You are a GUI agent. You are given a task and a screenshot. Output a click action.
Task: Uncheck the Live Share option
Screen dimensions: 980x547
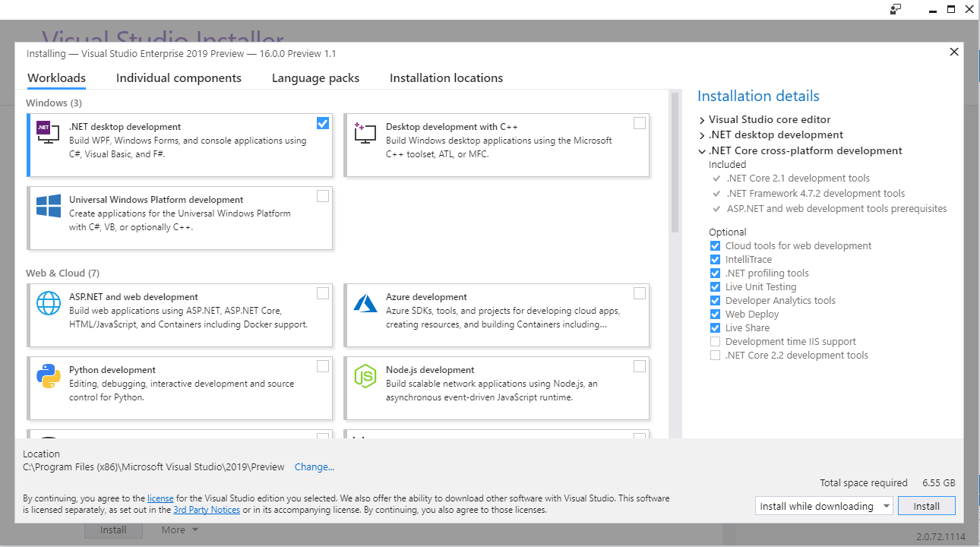715,328
